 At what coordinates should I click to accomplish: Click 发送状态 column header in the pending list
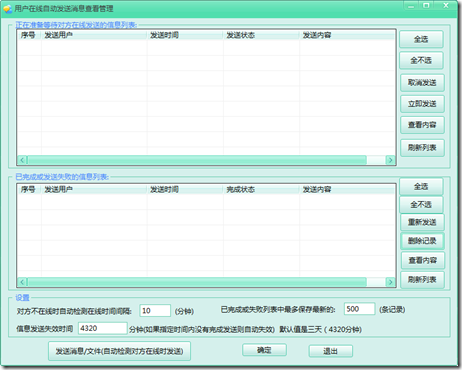pos(261,35)
